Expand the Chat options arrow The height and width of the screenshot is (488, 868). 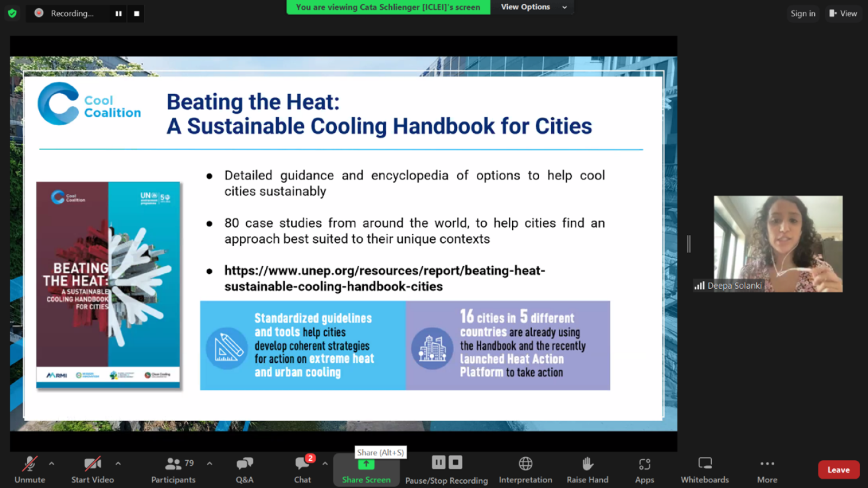(325, 464)
